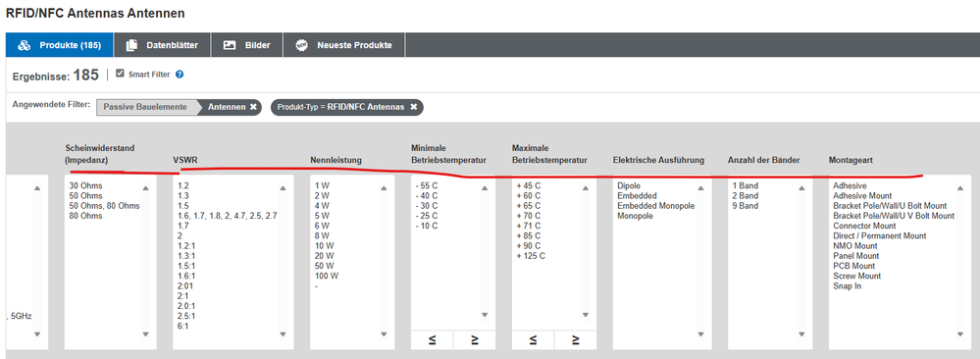The height and width of the screenshot is (359, 980).
Task: Open the Produkte (185) tab
Action: [x=60, y=45]
